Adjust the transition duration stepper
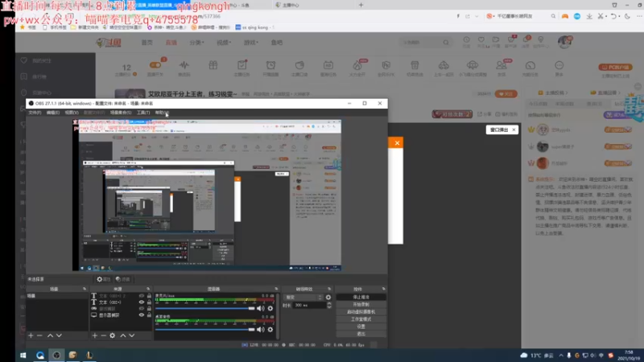 pos(329,306)
